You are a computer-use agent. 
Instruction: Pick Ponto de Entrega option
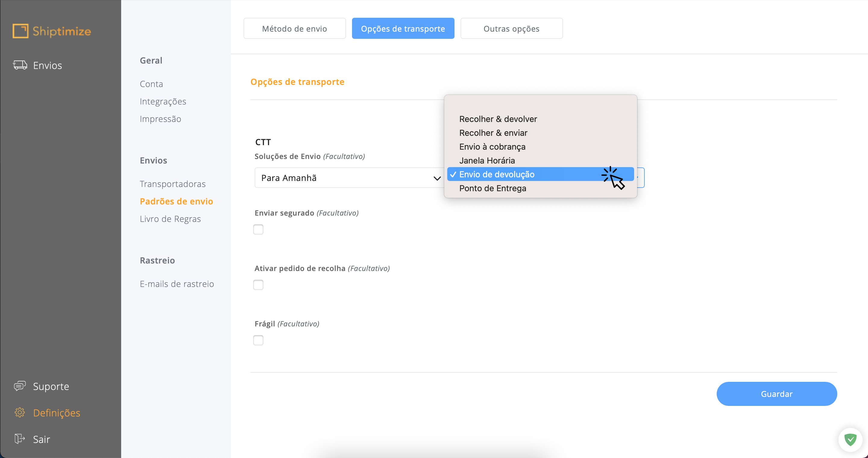tap(540, 188)
